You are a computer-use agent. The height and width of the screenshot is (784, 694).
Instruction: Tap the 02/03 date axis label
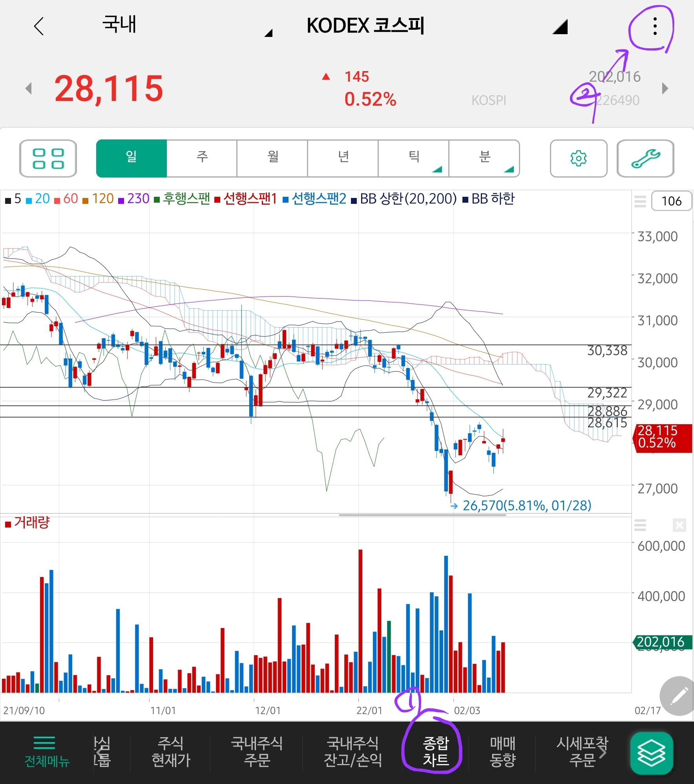pyautogui.click(x=467, y=711)
